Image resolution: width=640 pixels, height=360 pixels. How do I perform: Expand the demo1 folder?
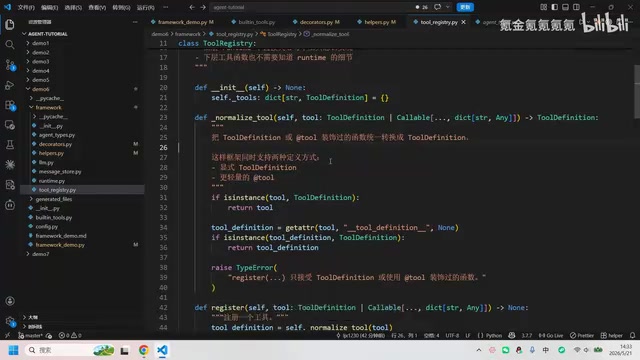point(41,43)
